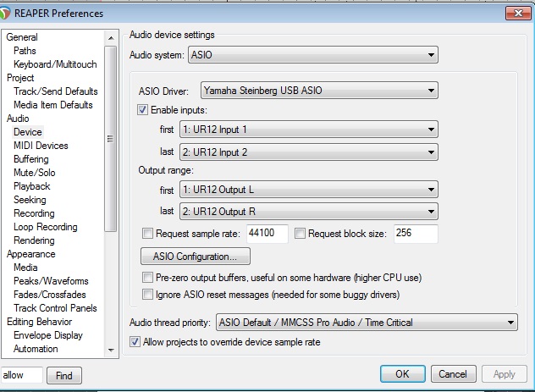Check Pre-zero output buffers option
This screenshot has width=535, height=392.
point(148,278)
